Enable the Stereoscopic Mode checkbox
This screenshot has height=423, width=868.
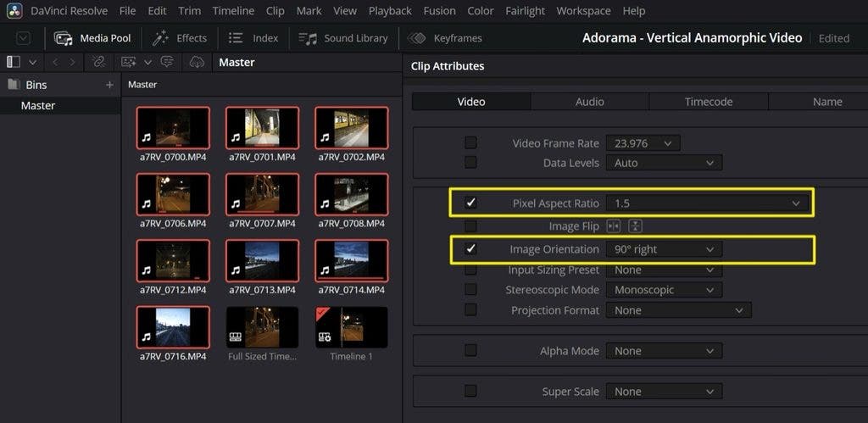pyautogui.click(x=470, y=290)
